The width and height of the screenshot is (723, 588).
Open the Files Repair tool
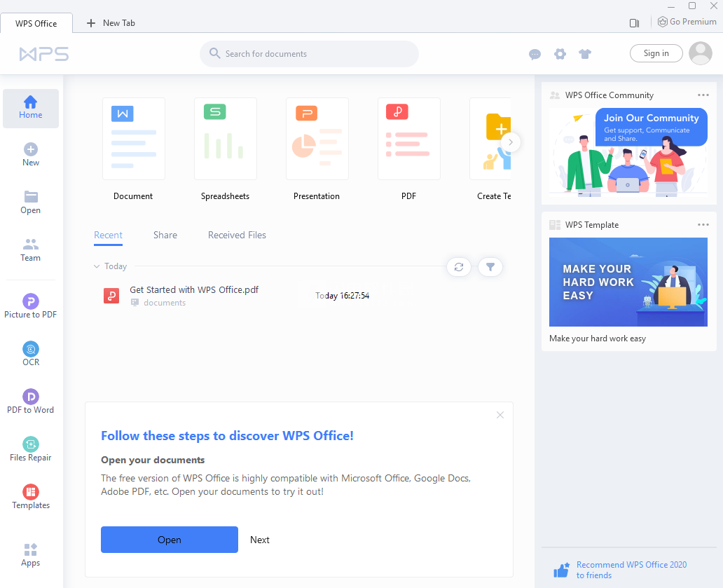coord(30,450)
